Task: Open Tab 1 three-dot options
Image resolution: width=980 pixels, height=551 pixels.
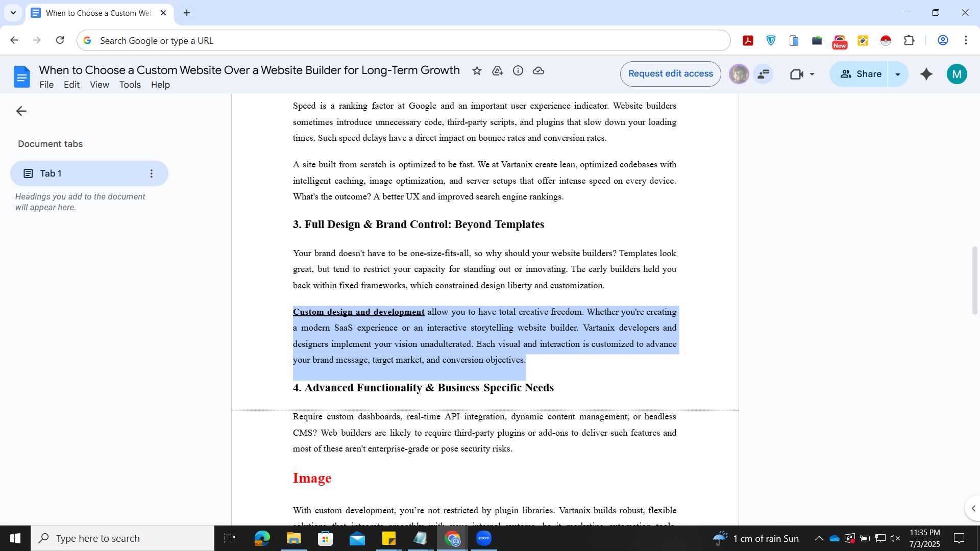Action: coord(151,173)
